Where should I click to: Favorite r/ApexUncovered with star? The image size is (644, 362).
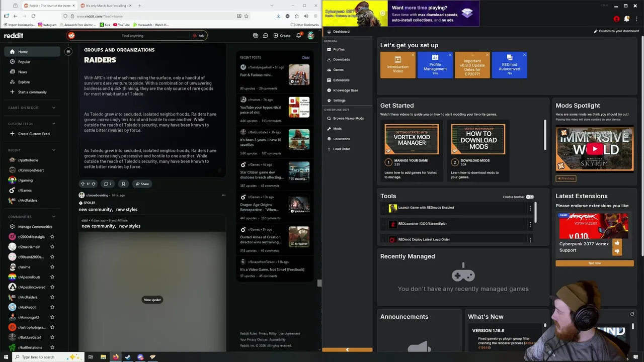click(x=52, y=287)
